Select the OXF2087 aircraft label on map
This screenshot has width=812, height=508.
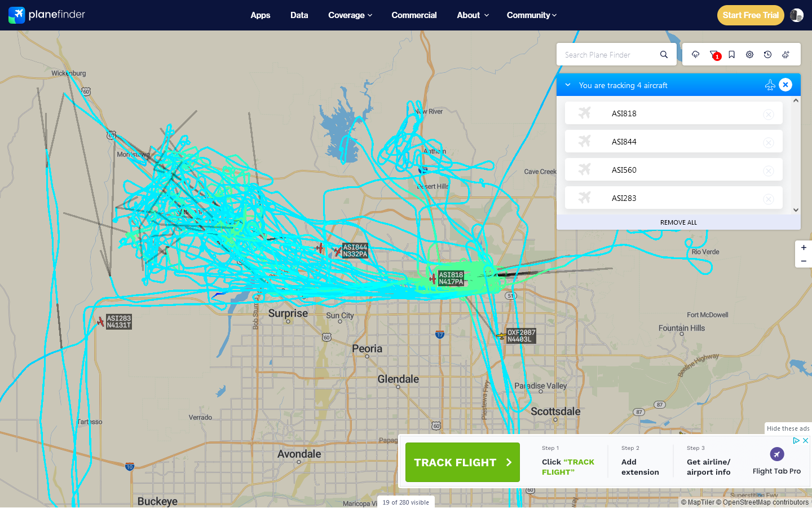(x=522, y=336)
